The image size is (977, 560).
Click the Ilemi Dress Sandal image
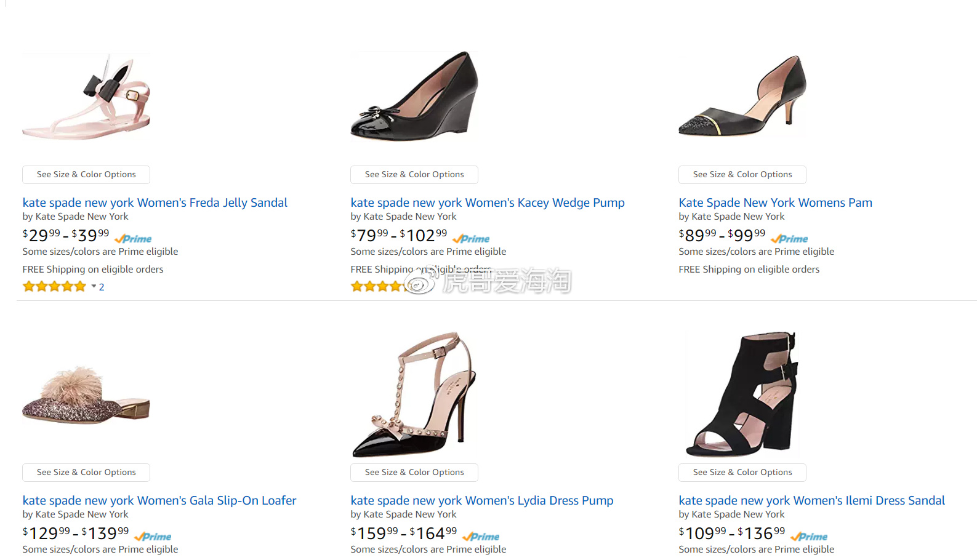pos(742,394)
